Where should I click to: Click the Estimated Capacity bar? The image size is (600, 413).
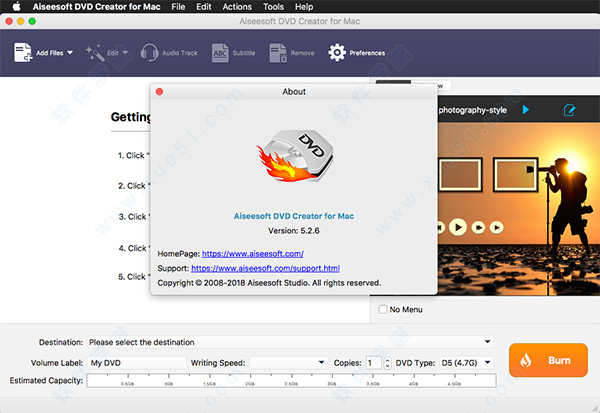(x=291, y=381)
